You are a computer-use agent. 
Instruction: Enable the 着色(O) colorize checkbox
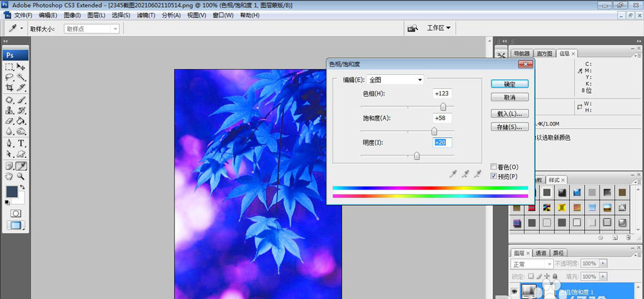[x=494, y=167]
